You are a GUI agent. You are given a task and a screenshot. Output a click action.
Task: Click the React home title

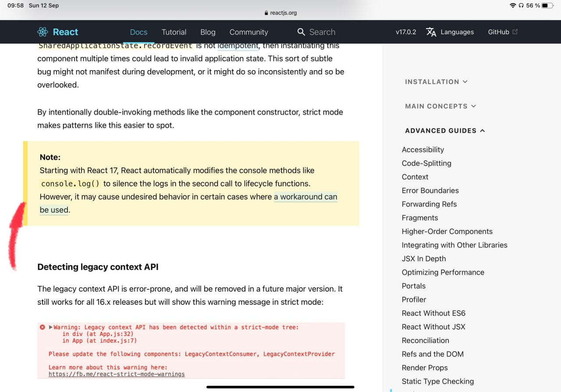point(65,32)
